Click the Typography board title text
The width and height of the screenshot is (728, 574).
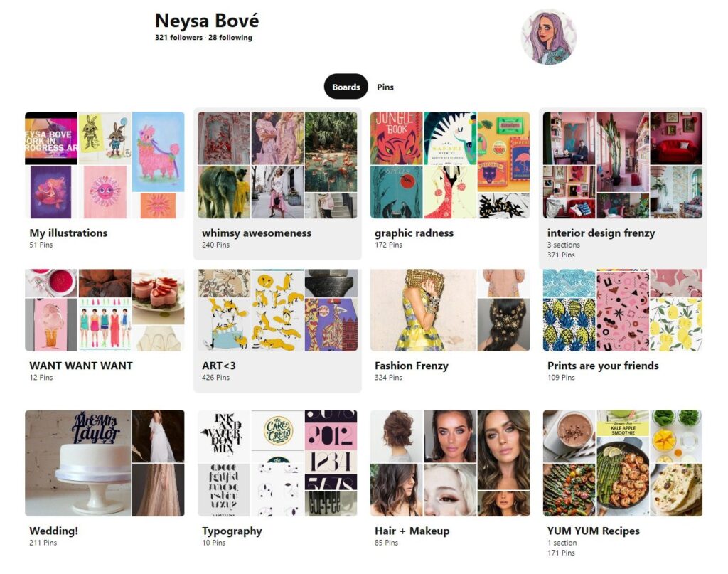232,531
